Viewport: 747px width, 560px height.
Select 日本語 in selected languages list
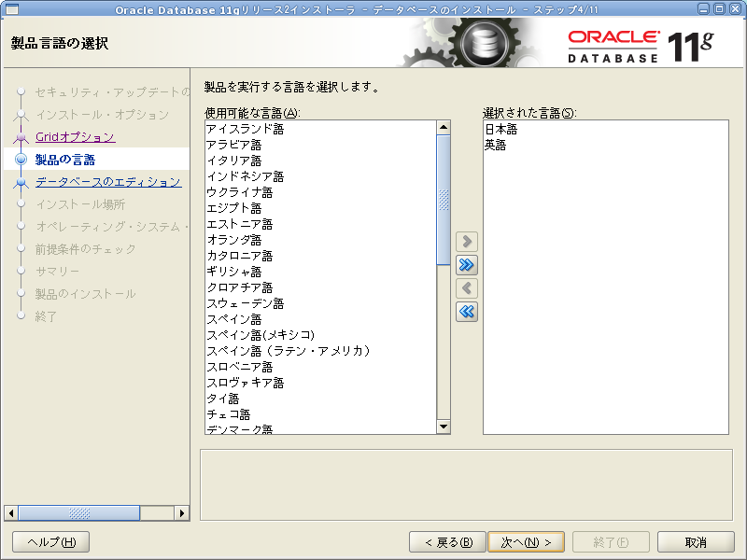point(605,129)
